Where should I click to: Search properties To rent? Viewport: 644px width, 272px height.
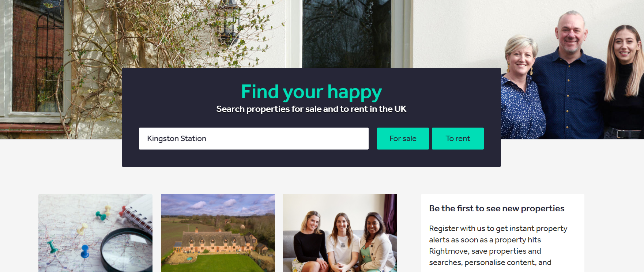point(457,139)
